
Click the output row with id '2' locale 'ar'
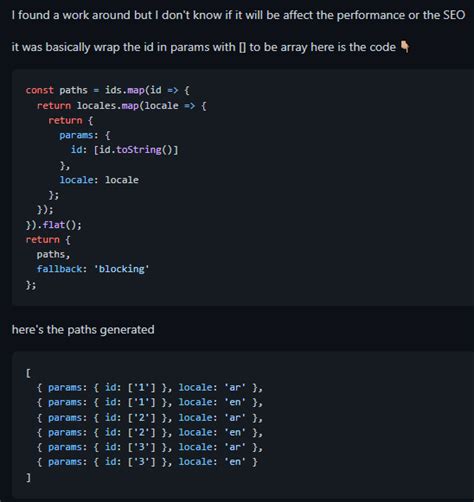coord(150,417)
